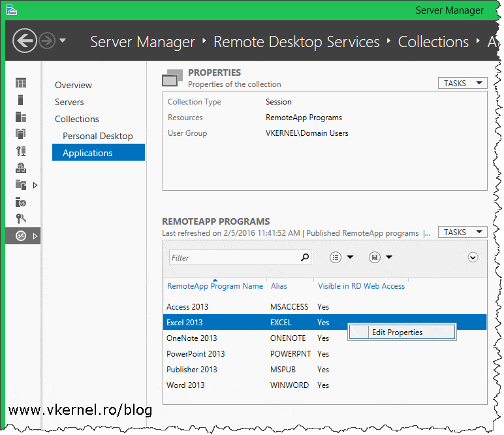Sort by the Alias column
The image size is (504, 435).
[x=279, y=286]
